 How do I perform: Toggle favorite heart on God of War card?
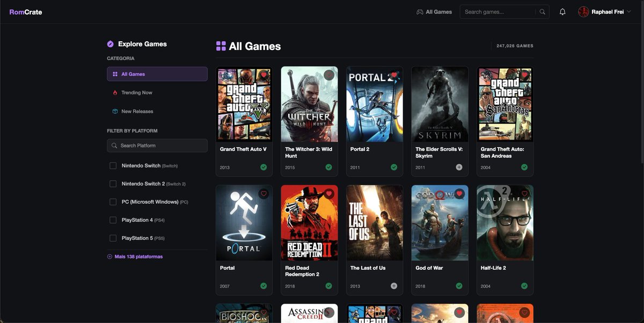(459, 194)
